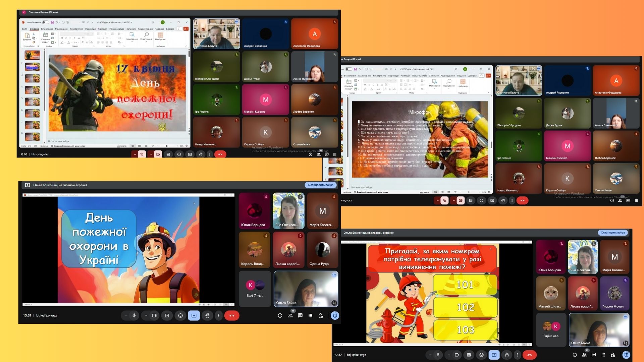Open the Ещё 7 чел. tile in 10:31 meeting
Viewport: 644px width, 362px height.
[255, 289]
